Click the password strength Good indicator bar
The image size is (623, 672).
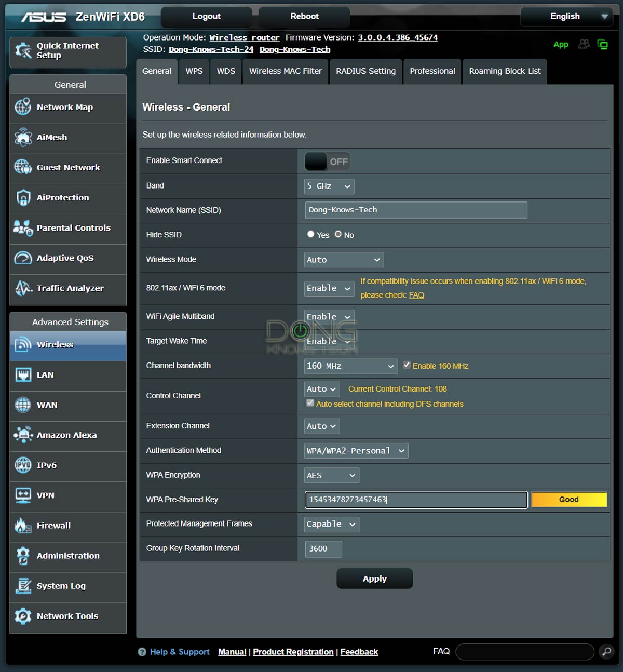pyautogui.click(x=568, y=500)
